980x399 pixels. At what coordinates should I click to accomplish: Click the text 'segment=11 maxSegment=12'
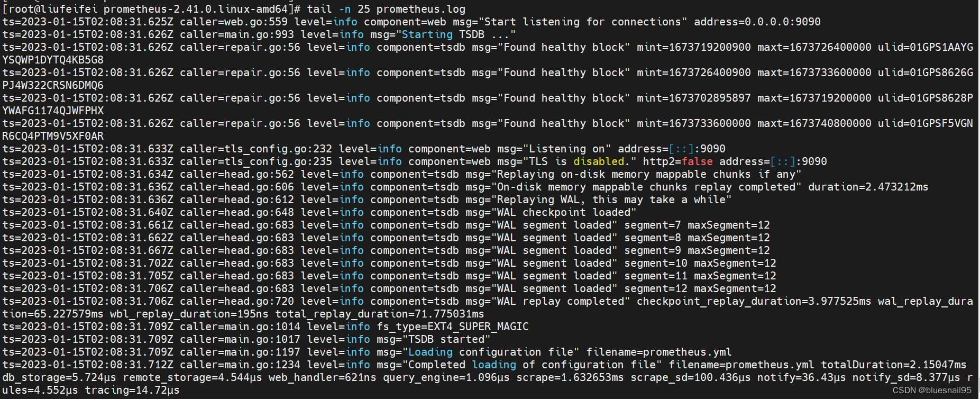tap(700, 276)
